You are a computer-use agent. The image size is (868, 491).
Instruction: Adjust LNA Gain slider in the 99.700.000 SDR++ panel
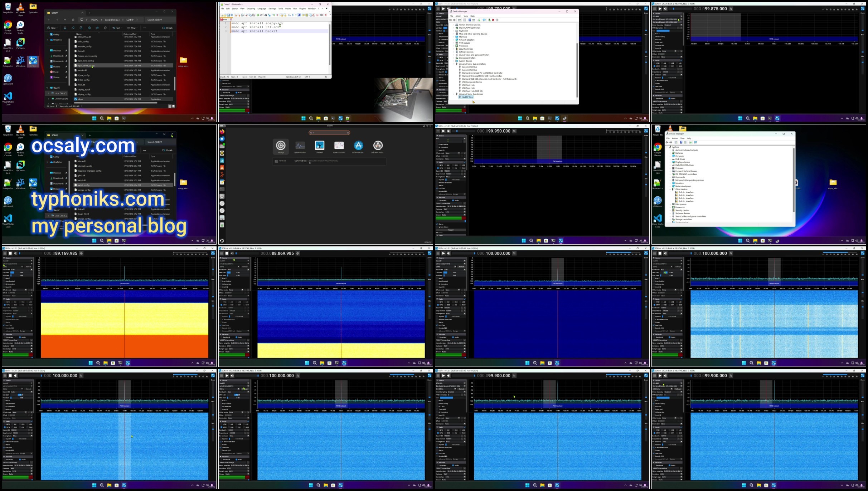446,28
